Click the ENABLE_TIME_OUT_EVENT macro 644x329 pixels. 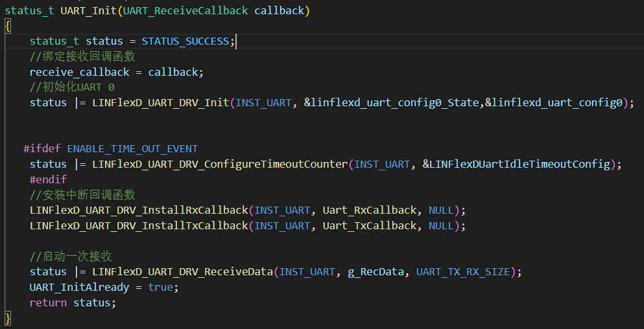pos(132,149)
